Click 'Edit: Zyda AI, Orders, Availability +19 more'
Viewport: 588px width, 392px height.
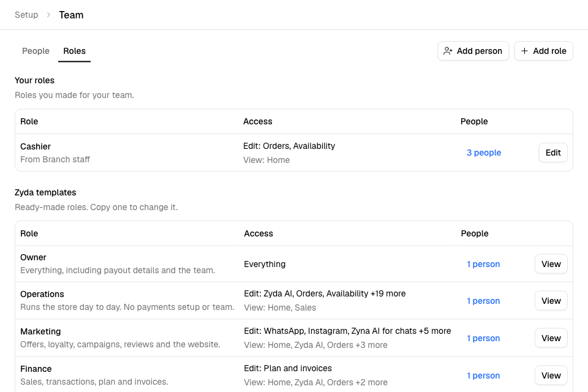[325, 294]
